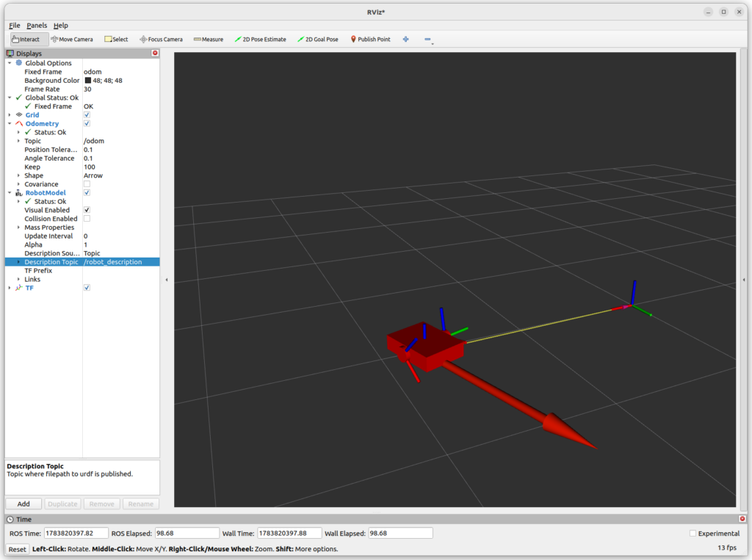This screenshot has width=752, height=560.
Task: Click the Reset button
Action: click(x=18, y=550)
